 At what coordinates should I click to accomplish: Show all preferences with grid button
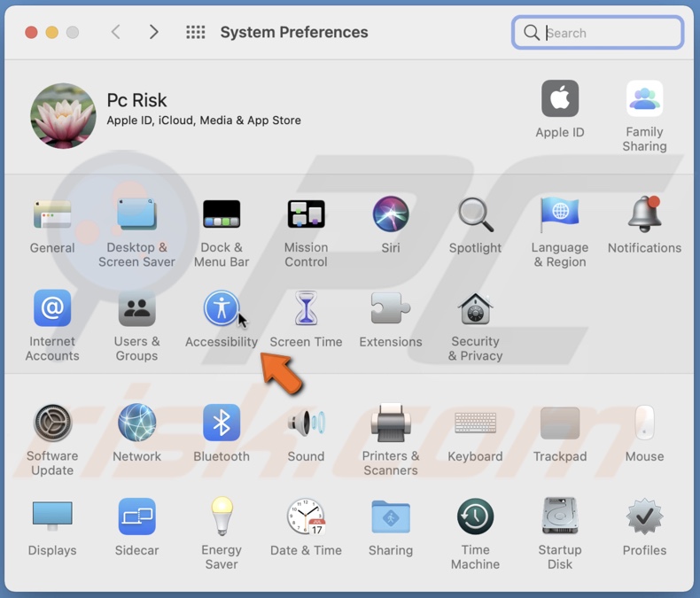tap(195, 33)
